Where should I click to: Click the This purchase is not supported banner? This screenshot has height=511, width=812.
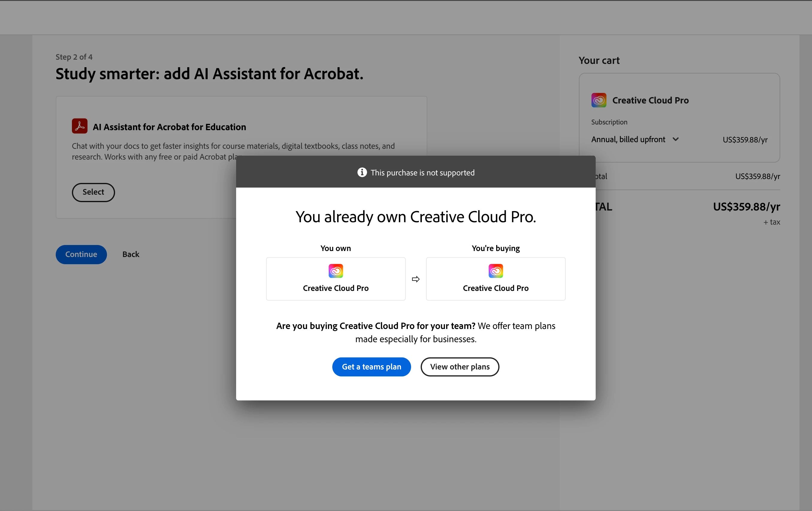[x=422, y=172]
